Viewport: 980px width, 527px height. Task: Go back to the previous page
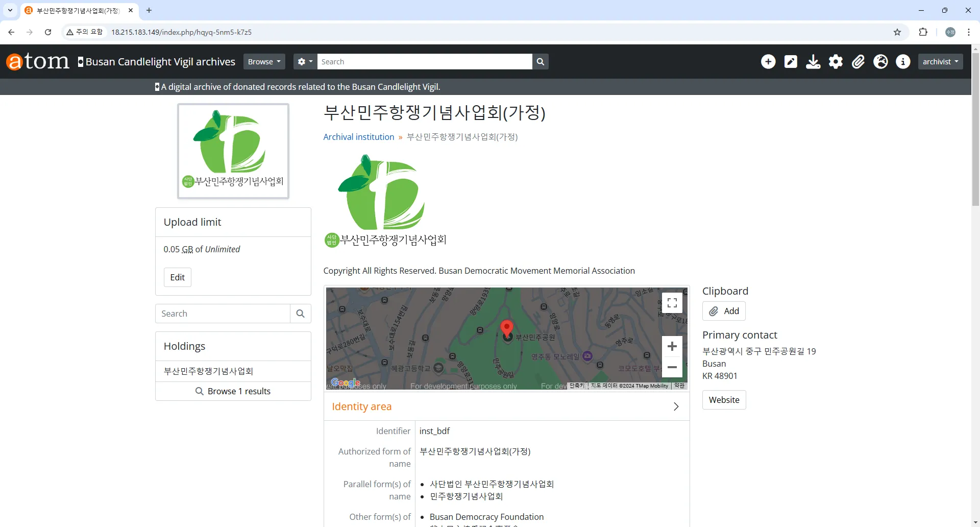pos(11,32)
